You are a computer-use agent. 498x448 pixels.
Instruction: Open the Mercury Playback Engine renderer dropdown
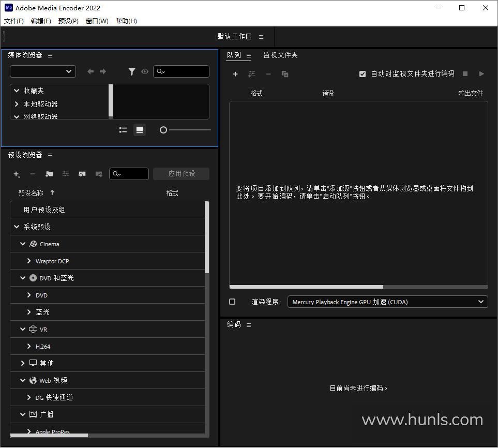[387, 302]
